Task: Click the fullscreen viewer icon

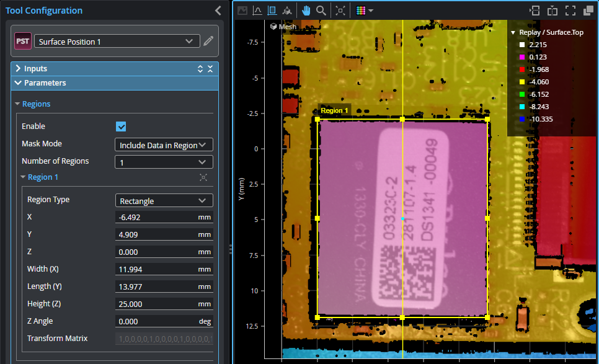Action: [570, 11]
